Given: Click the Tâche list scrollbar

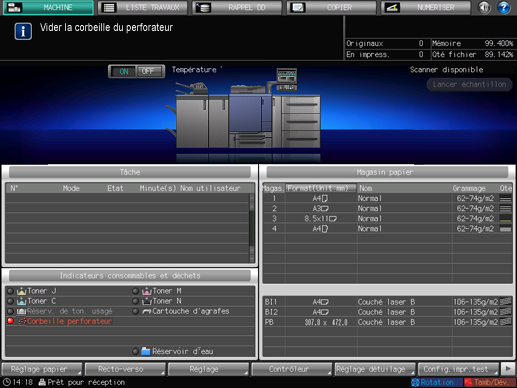Looking at the screenshot, I should [x=252, y=228].
